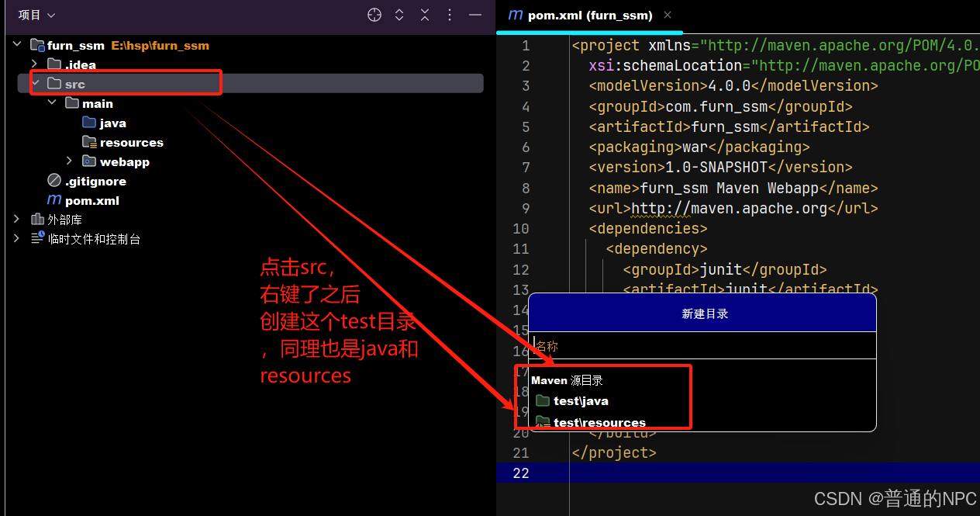Click the test\resources folder icon in popup

click(x=543, y=422)
